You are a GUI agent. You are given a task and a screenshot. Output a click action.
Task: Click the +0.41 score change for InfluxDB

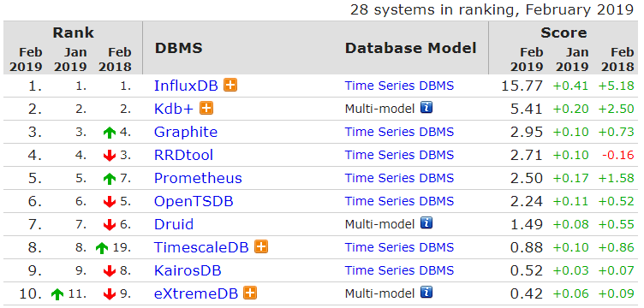point(570,86)
